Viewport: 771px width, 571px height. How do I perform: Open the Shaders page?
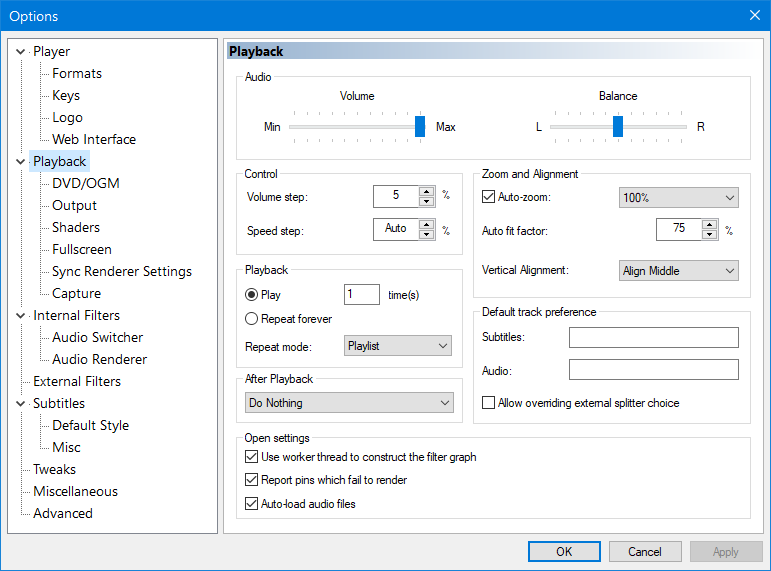76,228
